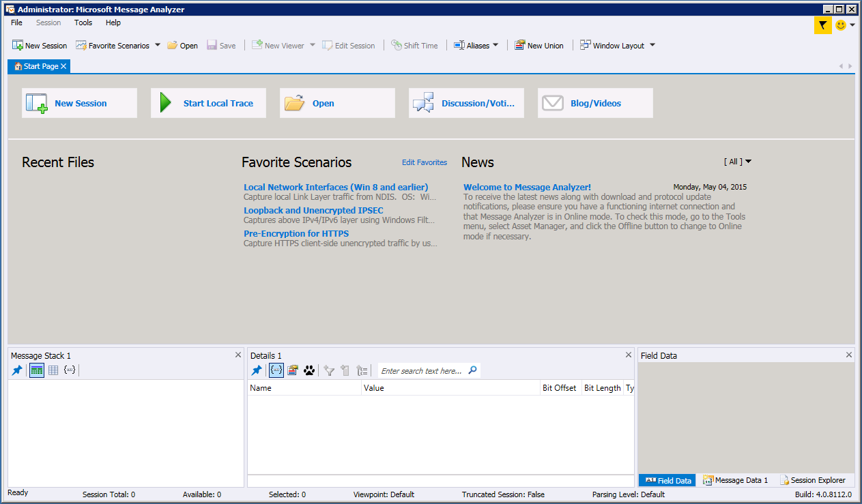Open the Tools menu

pyautogui.click(x=83, y=23)
